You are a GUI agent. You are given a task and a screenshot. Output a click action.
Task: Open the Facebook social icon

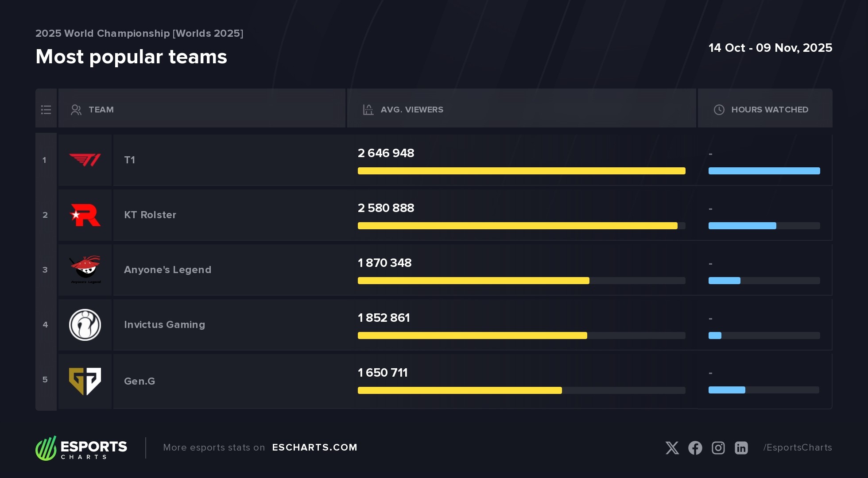point(695,448)
